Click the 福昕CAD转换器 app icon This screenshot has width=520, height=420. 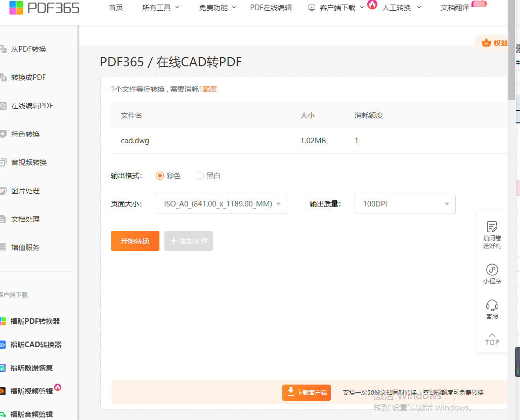pyautogui.click(x=3, y=345)
